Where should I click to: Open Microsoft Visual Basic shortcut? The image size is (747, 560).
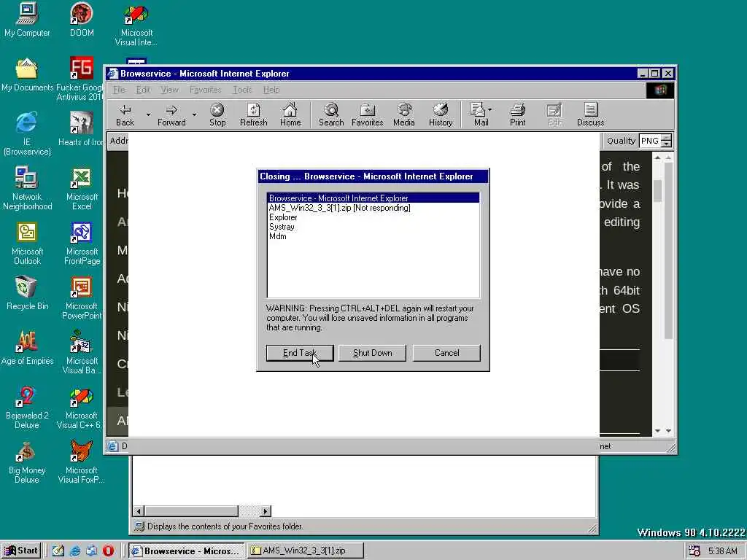tap(82, 353)
